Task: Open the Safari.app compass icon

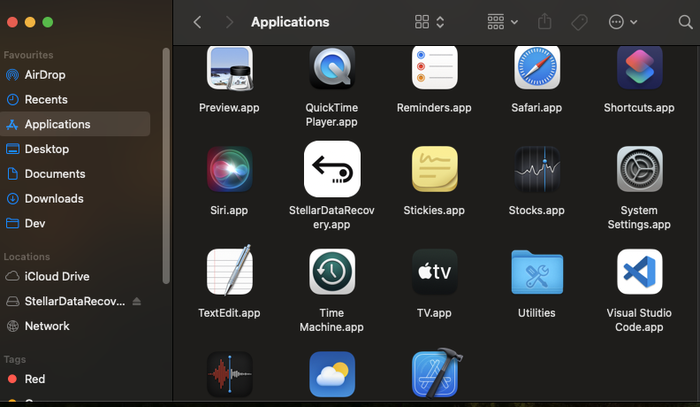Action: pyautogui.click(x=537, y=67)
